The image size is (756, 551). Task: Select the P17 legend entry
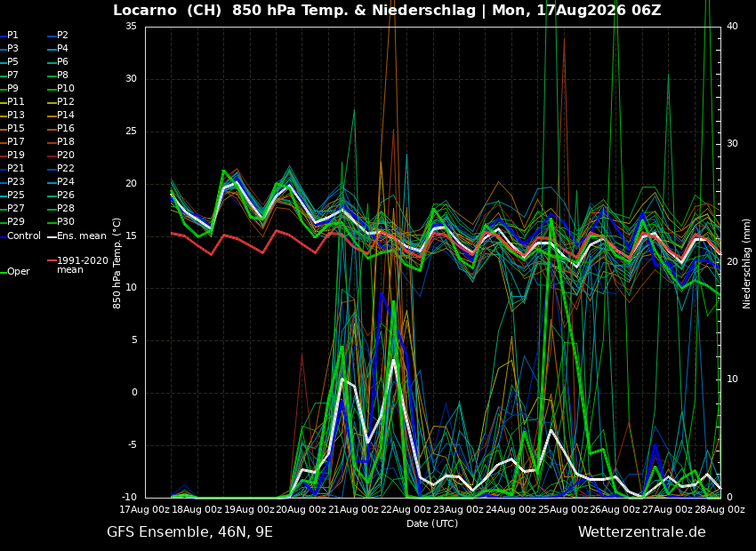coord(12,141)
